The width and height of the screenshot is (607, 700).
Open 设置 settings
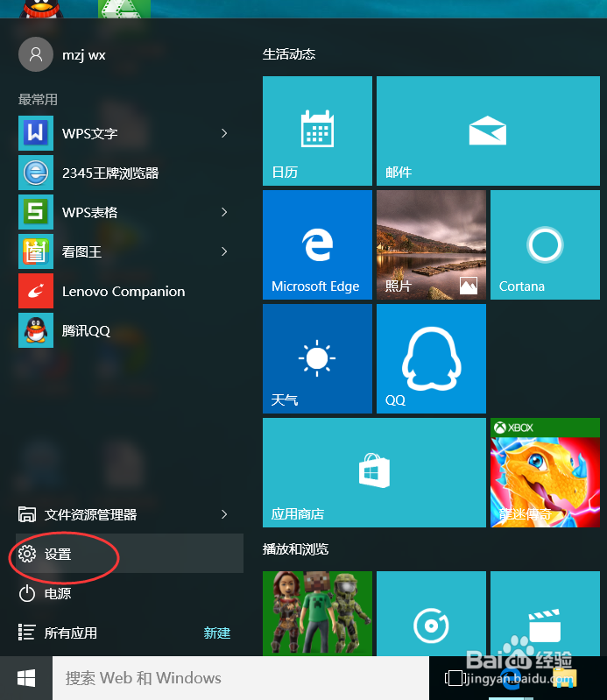tap(130, 554)
